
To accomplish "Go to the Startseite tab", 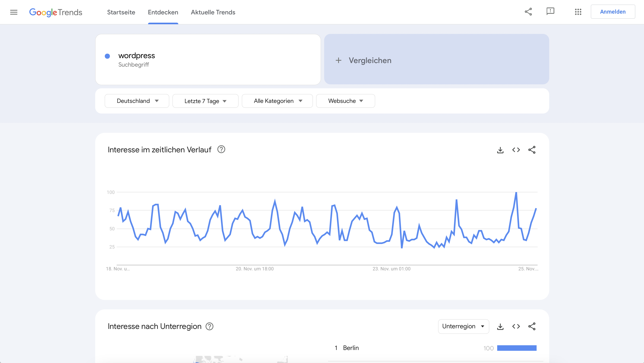I will click(121, 12).
